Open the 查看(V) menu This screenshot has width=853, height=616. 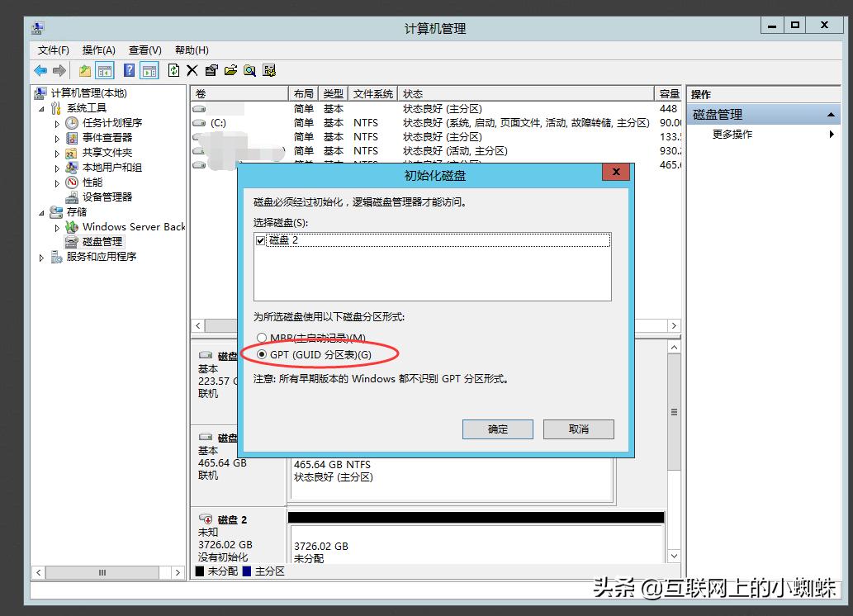(145, 50)
